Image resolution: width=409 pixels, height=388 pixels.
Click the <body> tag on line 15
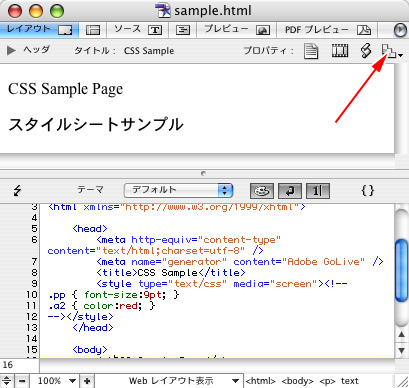pyautogui.click(x=90, y=350)
